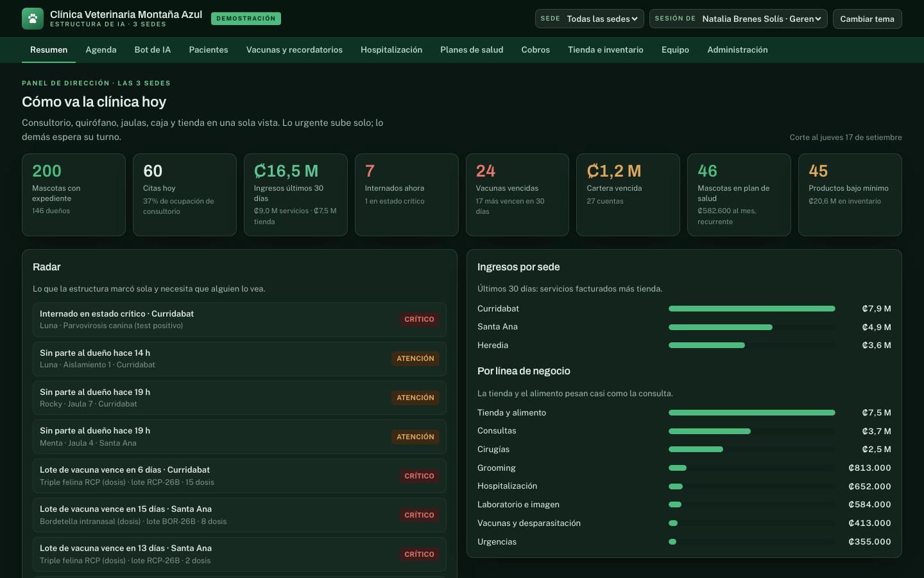Go to the Hospitalización tab
Screen dimensions: 924x578
[x=391, y=49]
